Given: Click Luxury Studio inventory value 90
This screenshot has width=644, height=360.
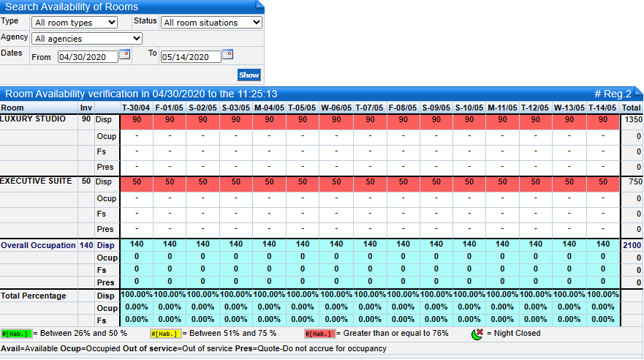Looking at the screenshot, I should point(86,119).
